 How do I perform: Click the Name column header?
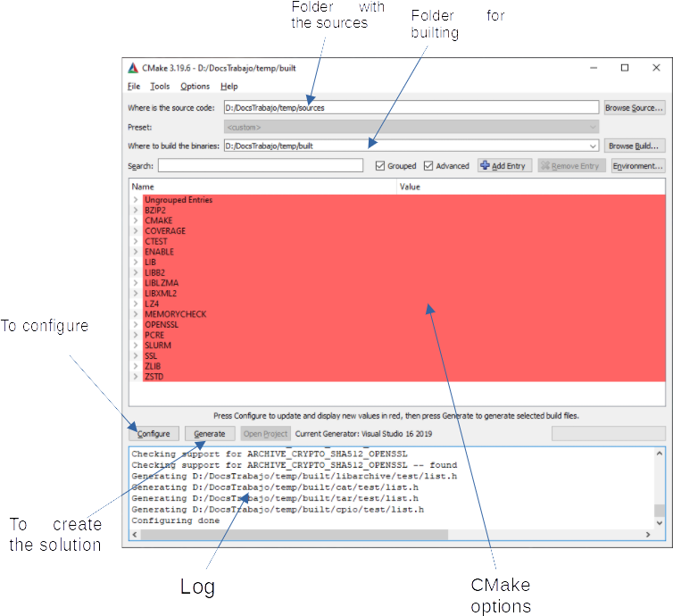(x=262, y=187)
